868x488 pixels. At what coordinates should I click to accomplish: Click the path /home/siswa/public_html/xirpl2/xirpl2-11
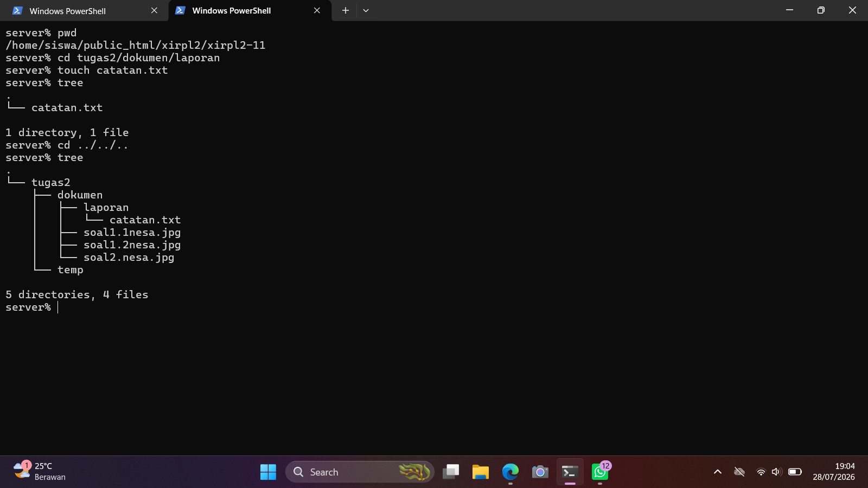(x=136, y=45)
